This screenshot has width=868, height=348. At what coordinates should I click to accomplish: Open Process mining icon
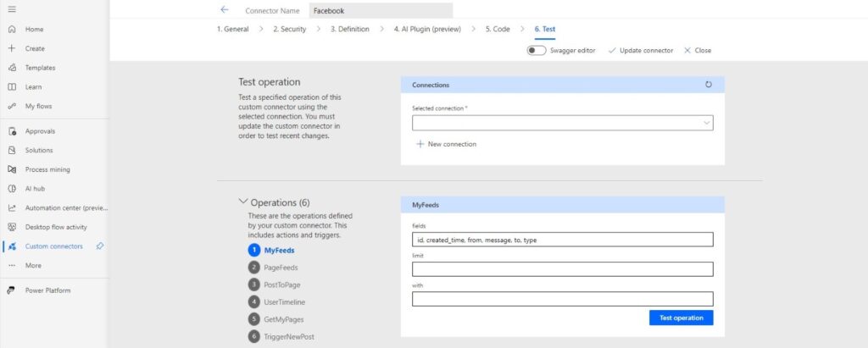[x=12, y=169]
